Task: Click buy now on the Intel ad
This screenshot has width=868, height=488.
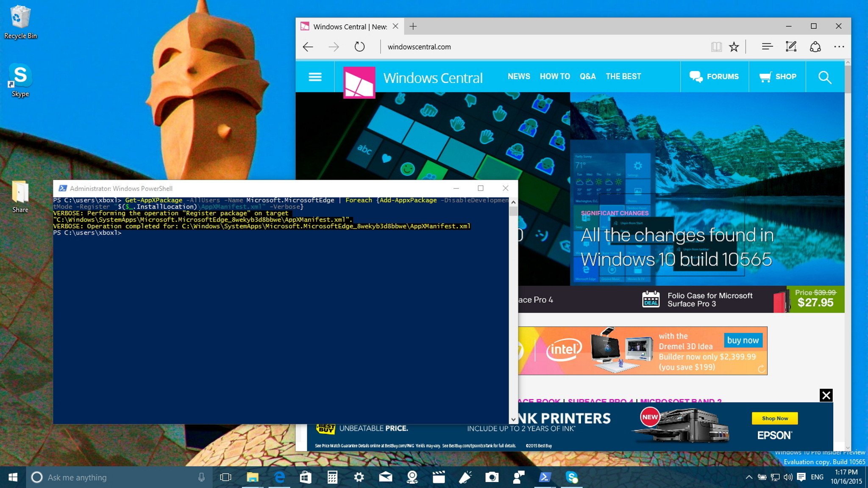Action: [743, 340]
